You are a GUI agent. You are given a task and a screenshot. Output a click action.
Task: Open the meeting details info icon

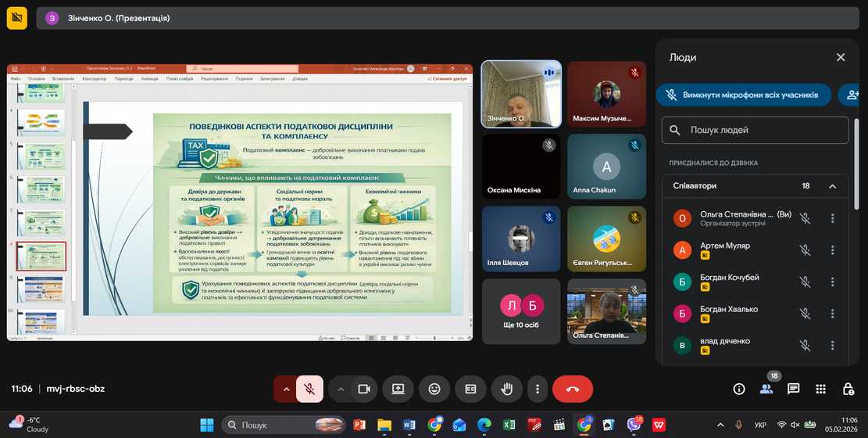tap(739, 389)
